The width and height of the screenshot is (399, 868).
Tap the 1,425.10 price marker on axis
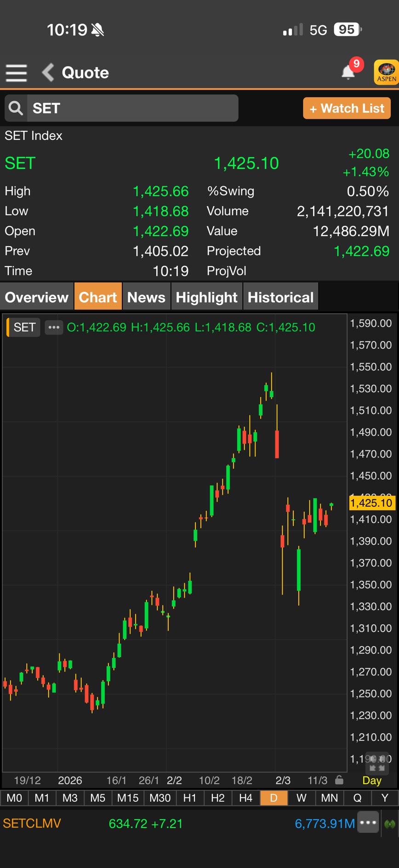[371, 503]
